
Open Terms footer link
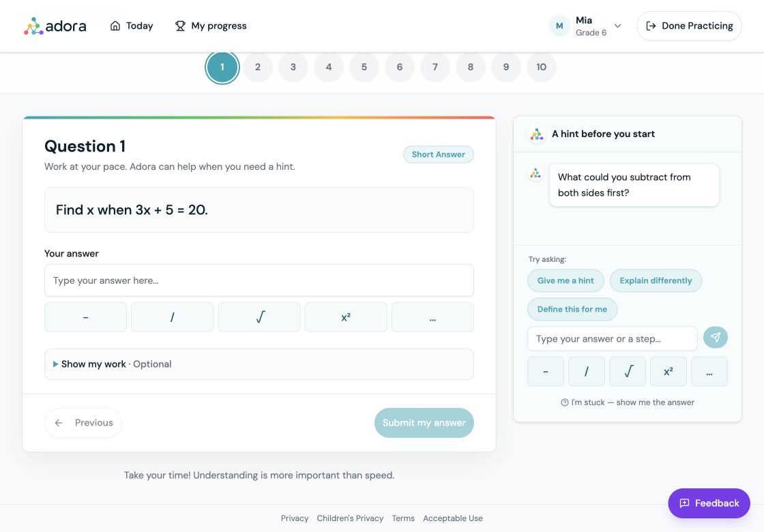click(x=403, y=518)
